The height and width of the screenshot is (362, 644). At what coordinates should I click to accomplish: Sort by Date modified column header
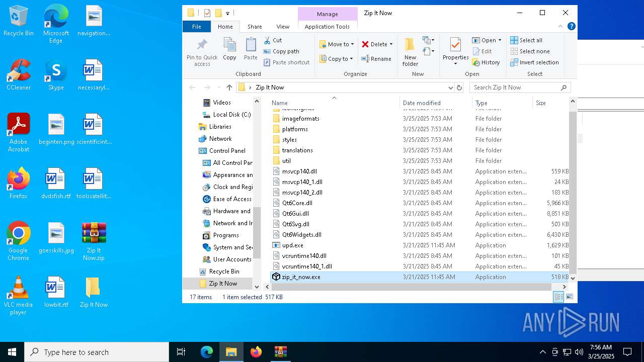pos(436,103)
